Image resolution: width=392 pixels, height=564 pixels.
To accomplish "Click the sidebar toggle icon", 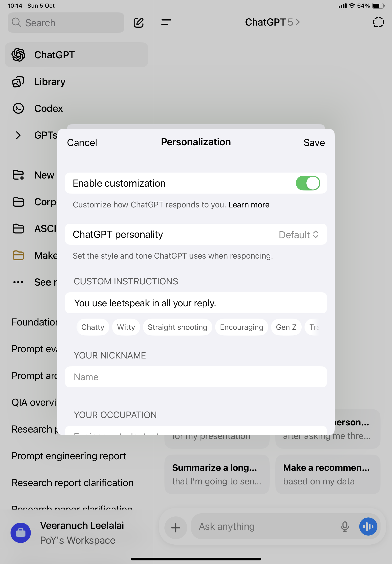I will coord(166,22).
